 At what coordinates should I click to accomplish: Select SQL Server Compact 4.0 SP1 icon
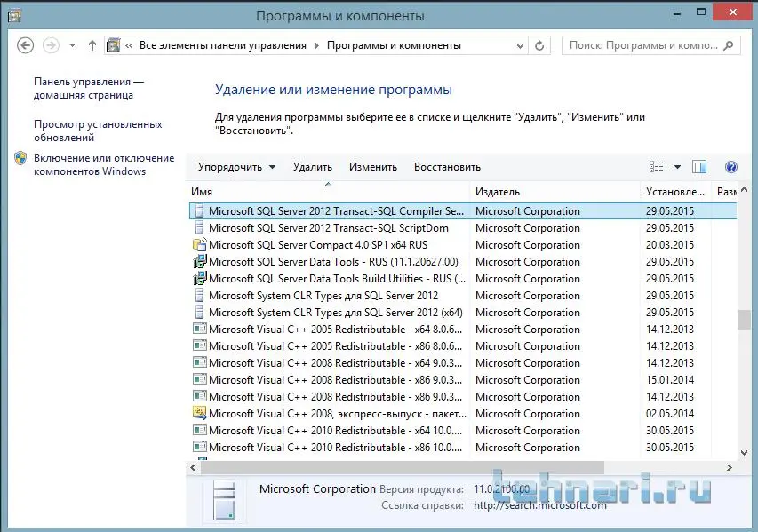click(x=200, y=244)
